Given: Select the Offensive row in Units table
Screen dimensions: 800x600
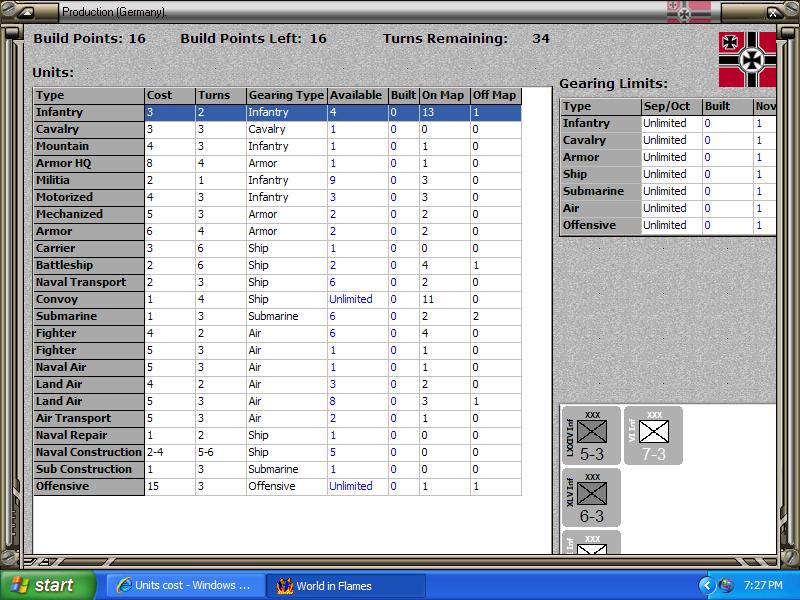Looking at the screenshot, I should coord(278,486).
